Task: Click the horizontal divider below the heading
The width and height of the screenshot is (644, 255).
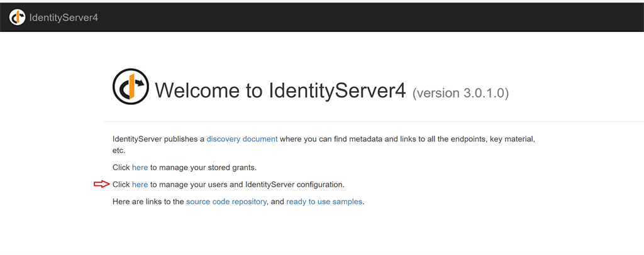Action: 374,121
